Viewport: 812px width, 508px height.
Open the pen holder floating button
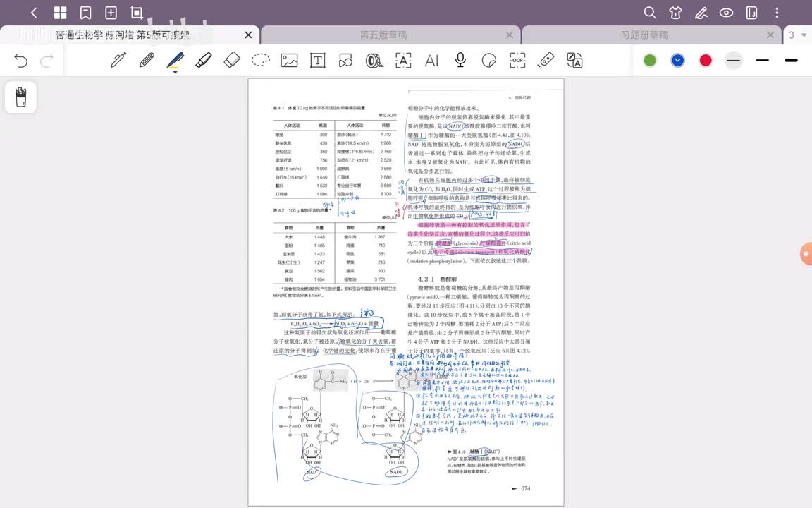click(20, 97)
